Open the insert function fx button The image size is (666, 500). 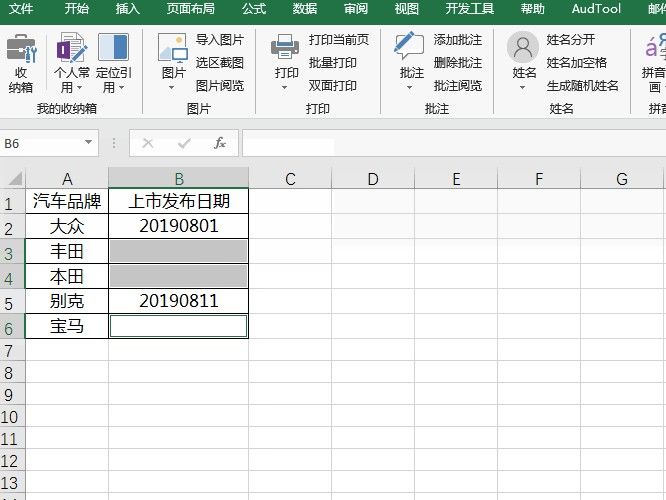click(220, 143)
